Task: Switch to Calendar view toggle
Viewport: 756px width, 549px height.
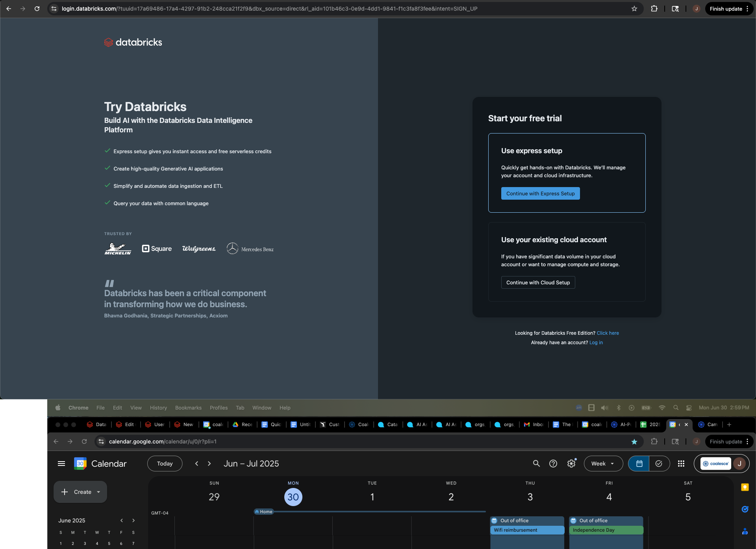Action: [x=639, y=464]
